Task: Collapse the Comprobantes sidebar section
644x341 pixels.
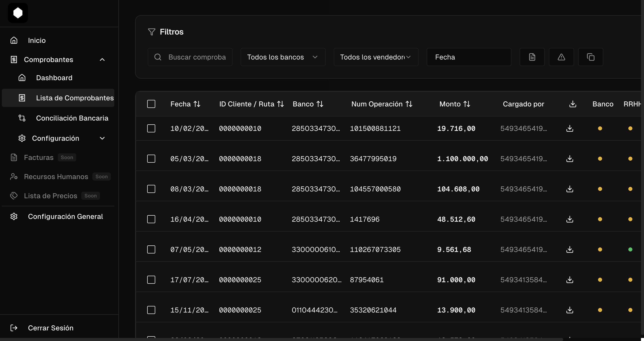Action: 102,60
